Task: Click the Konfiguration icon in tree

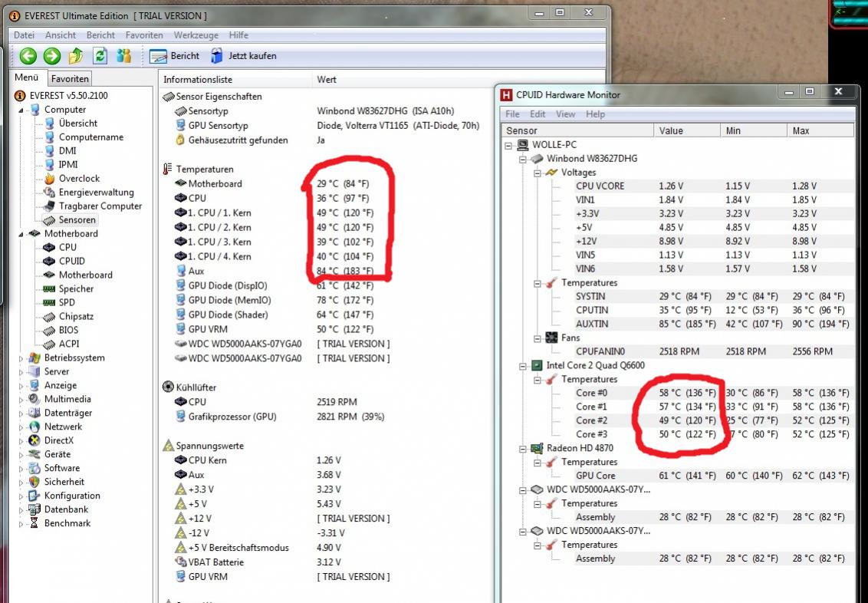Action: (35, 496)
